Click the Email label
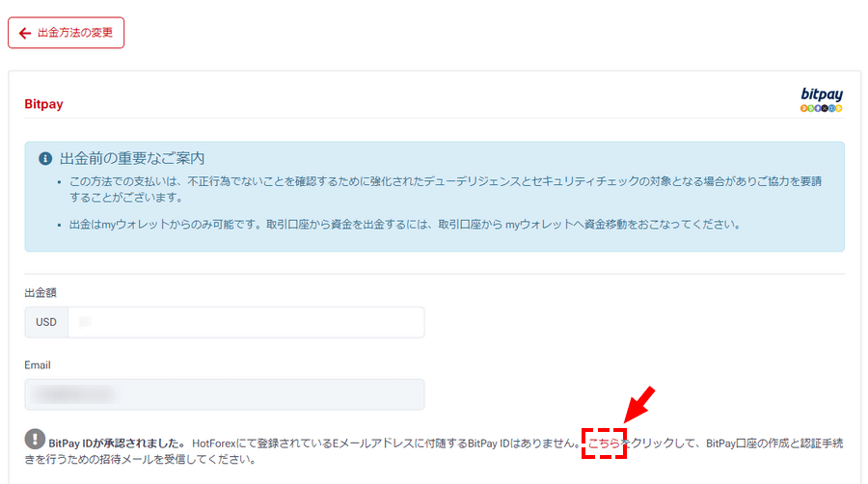868x484 pixels. (37, 365)
